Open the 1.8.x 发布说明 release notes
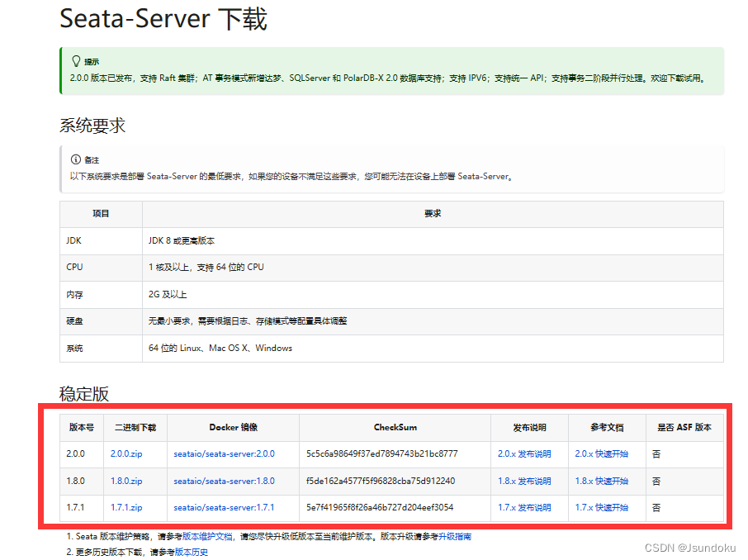Viewport: 748px width, 560px height. click(524, 482)
